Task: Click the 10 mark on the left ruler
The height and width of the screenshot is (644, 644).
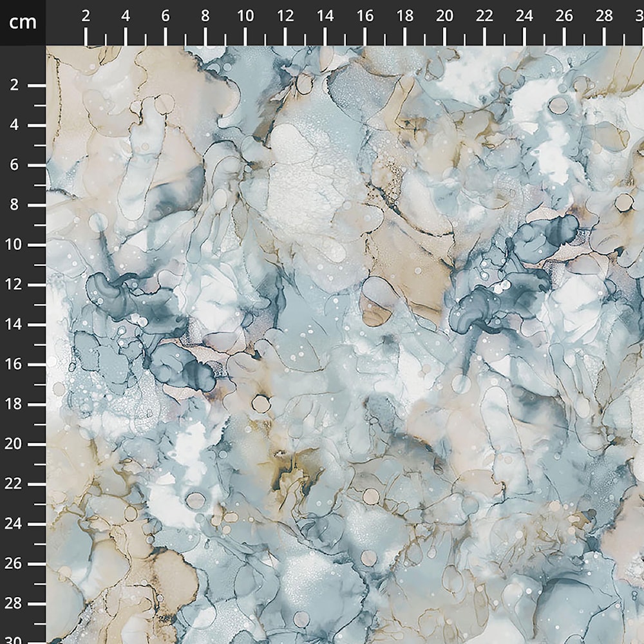Action: click(x=13, y=245)
